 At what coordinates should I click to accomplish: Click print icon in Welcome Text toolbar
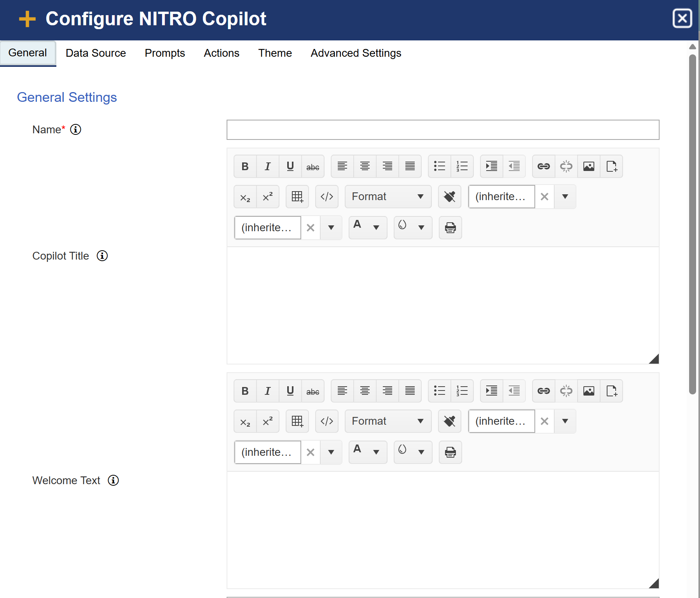pos(450,452)
